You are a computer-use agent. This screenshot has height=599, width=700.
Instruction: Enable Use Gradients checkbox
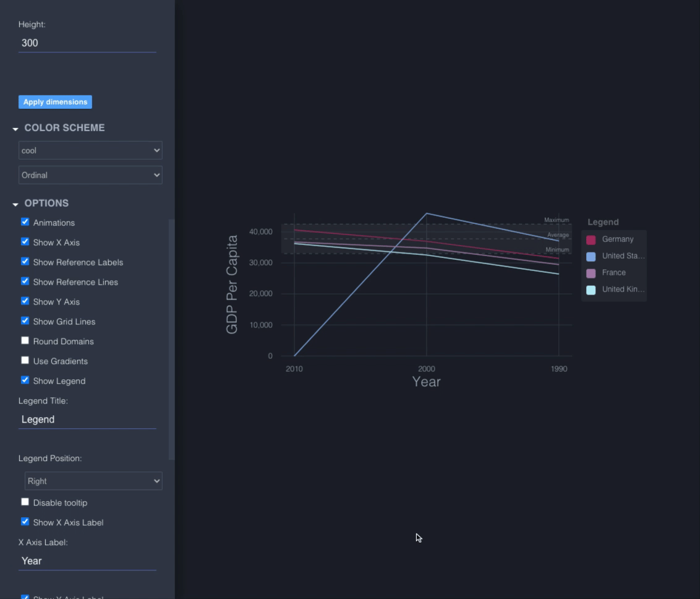[25, 361]
